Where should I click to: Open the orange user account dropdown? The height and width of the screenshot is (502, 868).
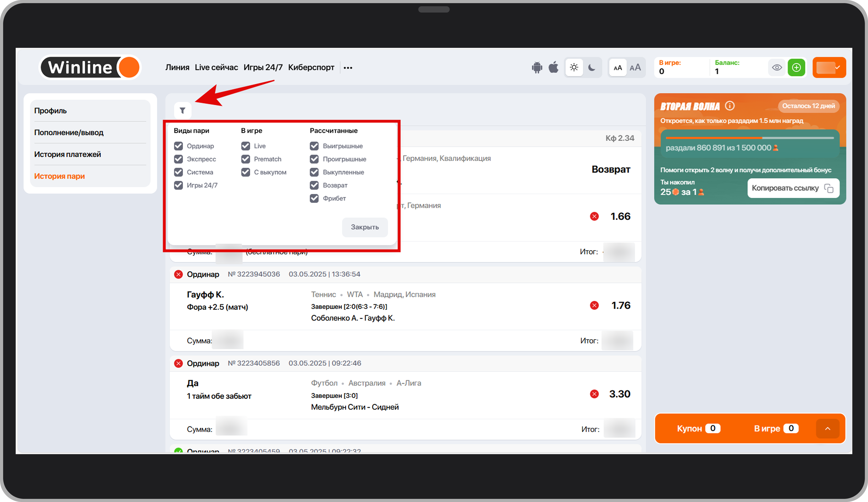[x=829, y=67]
